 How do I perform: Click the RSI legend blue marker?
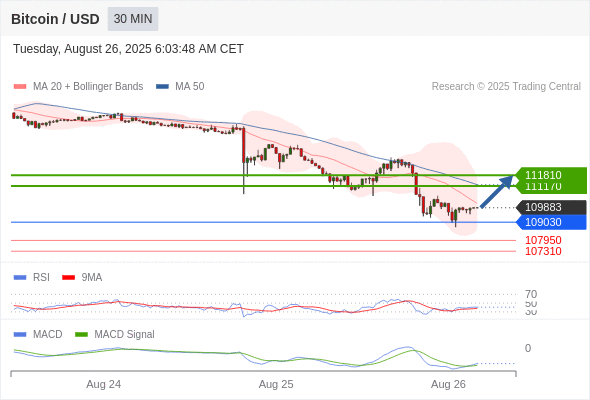click(20, 278)
